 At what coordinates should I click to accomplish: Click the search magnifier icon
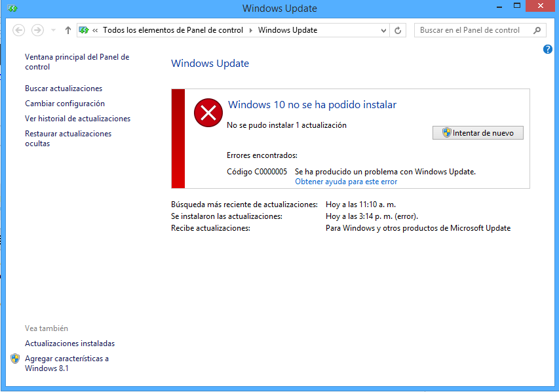[537, 30]
